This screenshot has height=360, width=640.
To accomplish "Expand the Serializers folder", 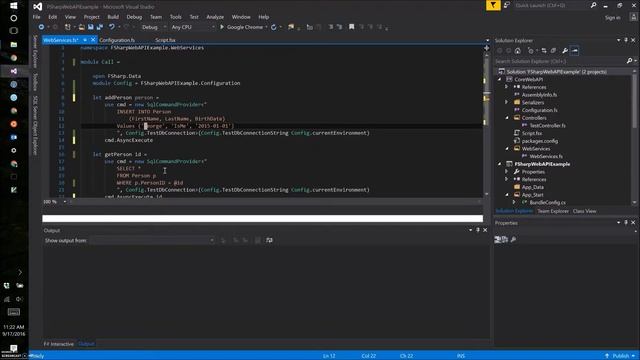I will tap(507, 102).
